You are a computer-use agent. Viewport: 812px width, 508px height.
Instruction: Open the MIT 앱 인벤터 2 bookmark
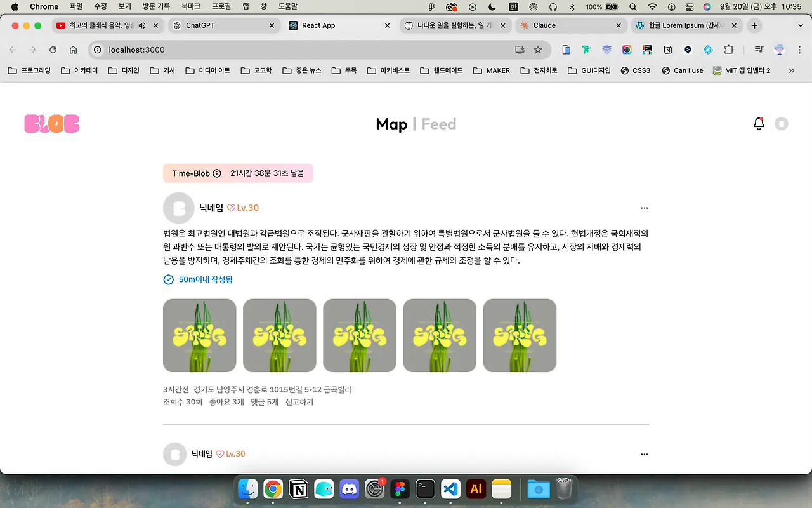point(742,70)
